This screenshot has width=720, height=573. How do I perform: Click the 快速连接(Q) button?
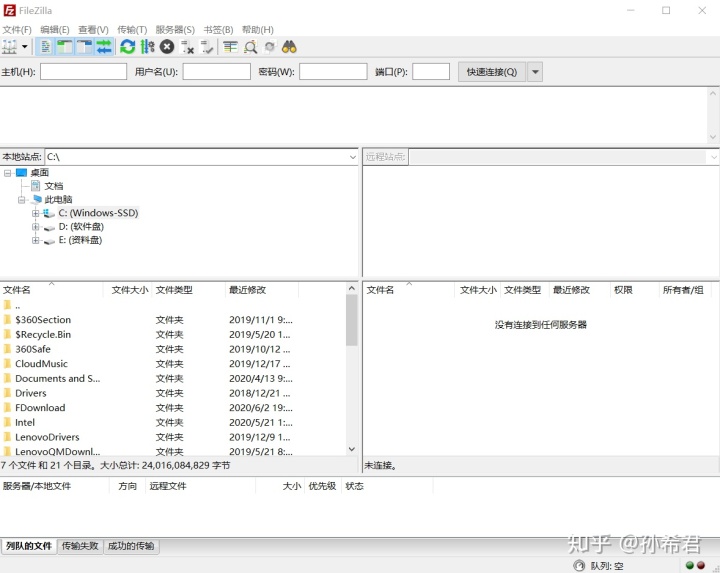pyautogui.click(x=492, y=72)
